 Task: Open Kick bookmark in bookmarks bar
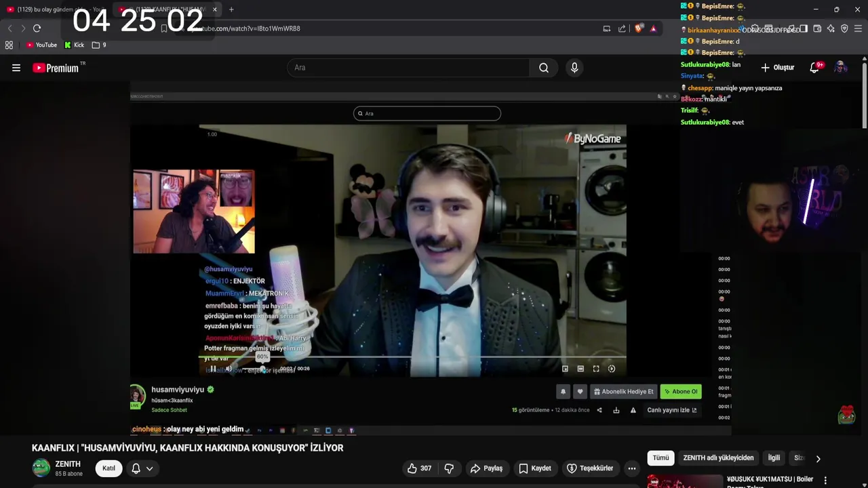tap(75, 45)
